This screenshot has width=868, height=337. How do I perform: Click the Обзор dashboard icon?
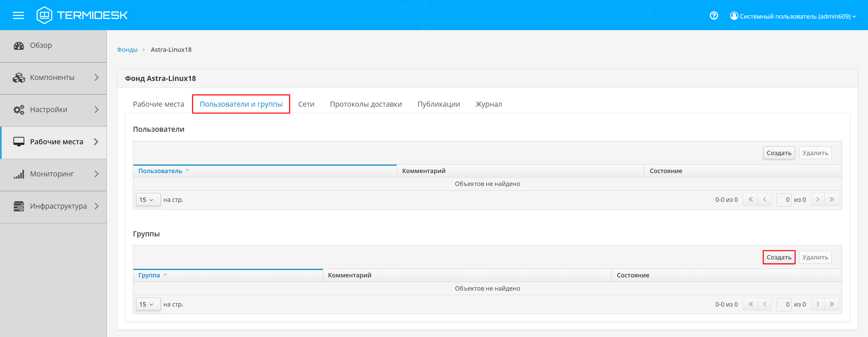(x=19, y=45)
